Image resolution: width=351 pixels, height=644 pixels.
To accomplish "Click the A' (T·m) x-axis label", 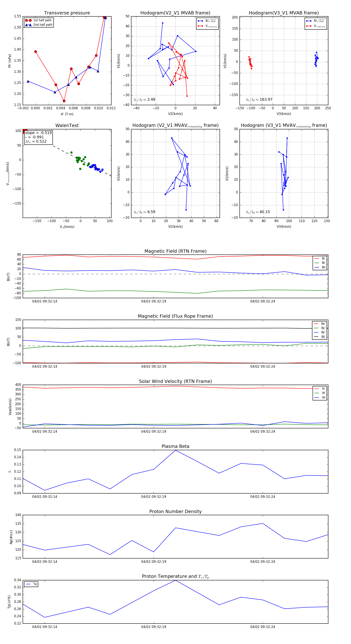I will pyautogui.click(x=67, y=114).
